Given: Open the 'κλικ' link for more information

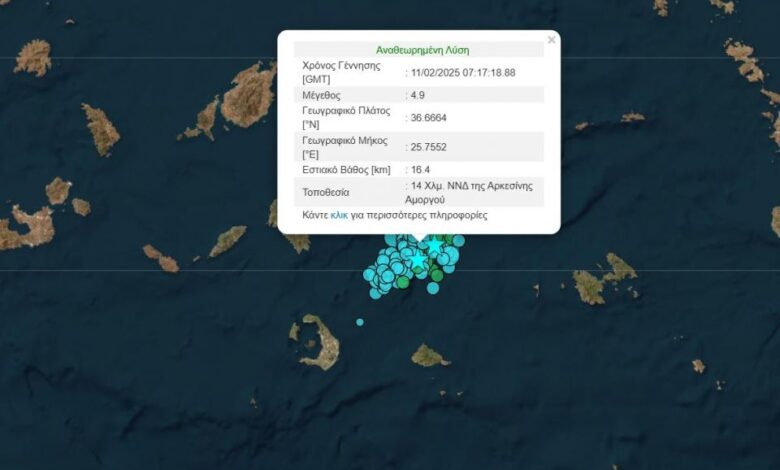Looking at the screenshot, I should point(339,215).
